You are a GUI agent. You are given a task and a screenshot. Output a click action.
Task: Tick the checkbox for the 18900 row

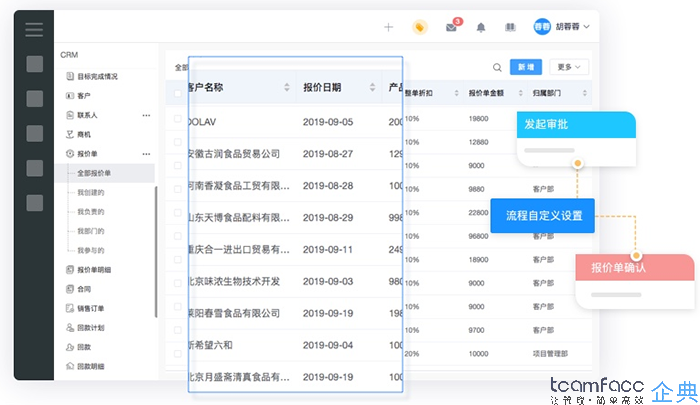178,259
